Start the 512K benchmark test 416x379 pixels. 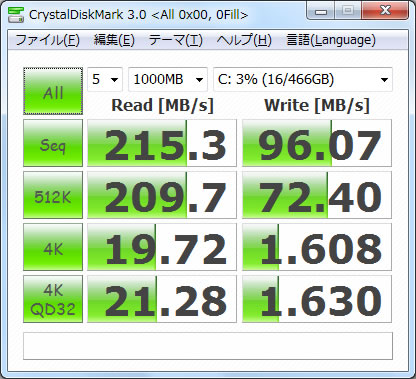[53, 195]
